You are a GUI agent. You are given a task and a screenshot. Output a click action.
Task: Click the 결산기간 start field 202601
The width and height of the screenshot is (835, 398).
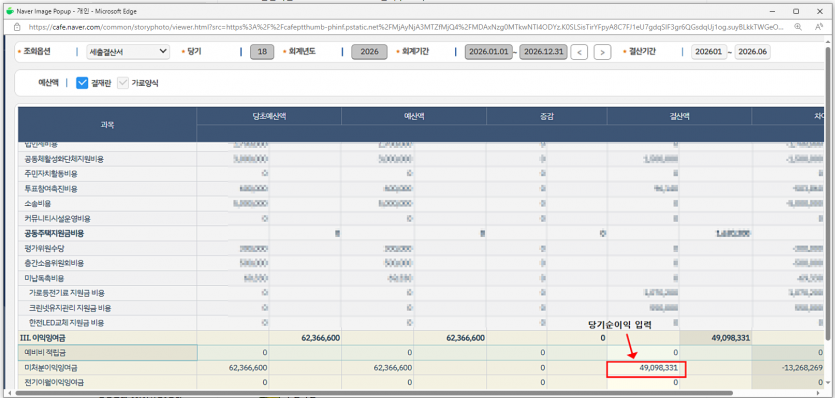(708, 52)
